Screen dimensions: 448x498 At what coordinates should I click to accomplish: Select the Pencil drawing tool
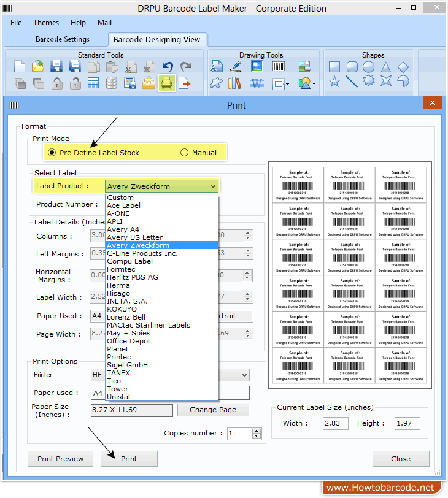pos(236,67)
